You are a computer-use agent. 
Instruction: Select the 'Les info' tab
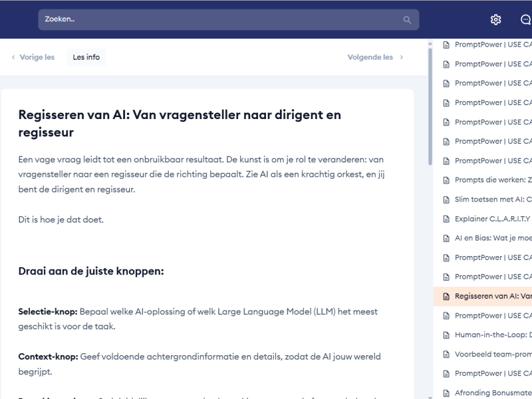(86, 58)
